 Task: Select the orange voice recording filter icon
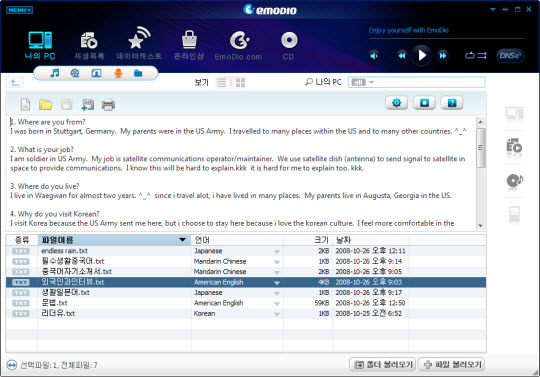coord(118,73)
